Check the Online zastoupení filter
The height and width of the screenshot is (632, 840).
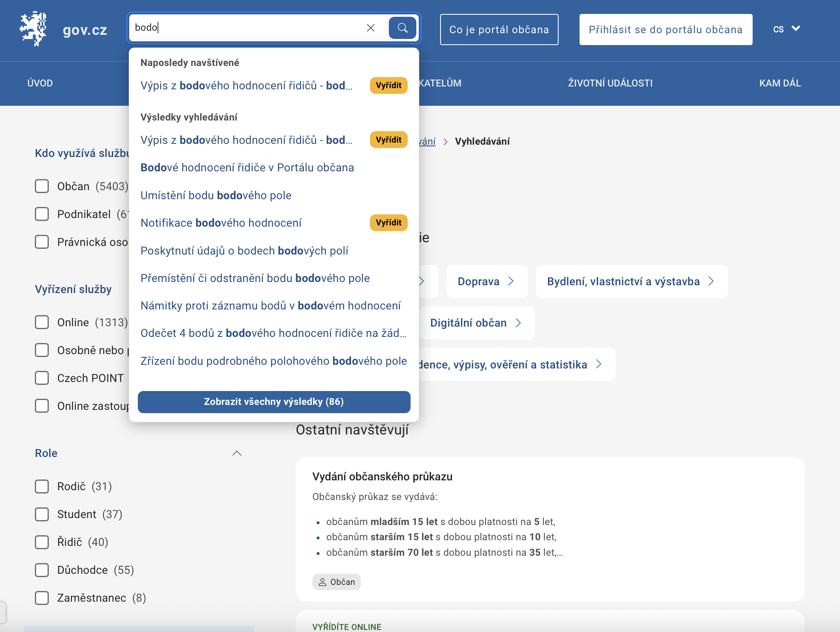(42, 406)
